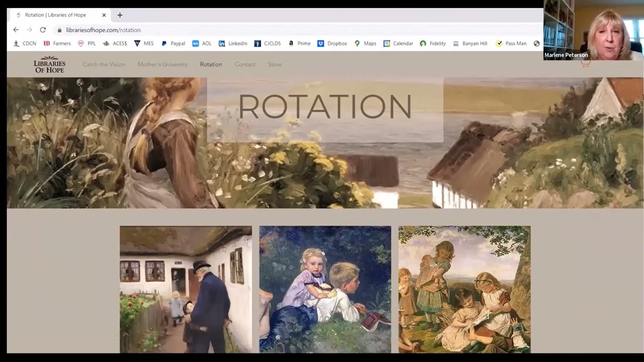Open the CDCN bookmark
Image resolution: width=644 pixels, height=362 pixels.
pyautogui.click(x=25, y=44)
